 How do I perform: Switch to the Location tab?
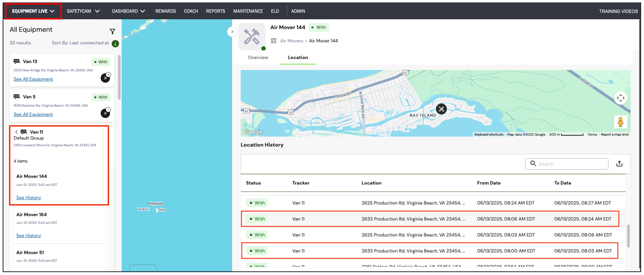[x=298, y=58]
